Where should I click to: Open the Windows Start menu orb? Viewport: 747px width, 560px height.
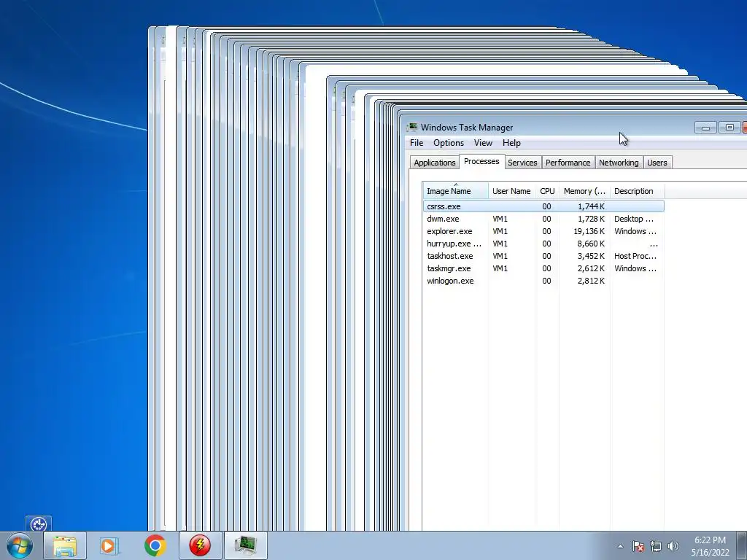(20, 545)
